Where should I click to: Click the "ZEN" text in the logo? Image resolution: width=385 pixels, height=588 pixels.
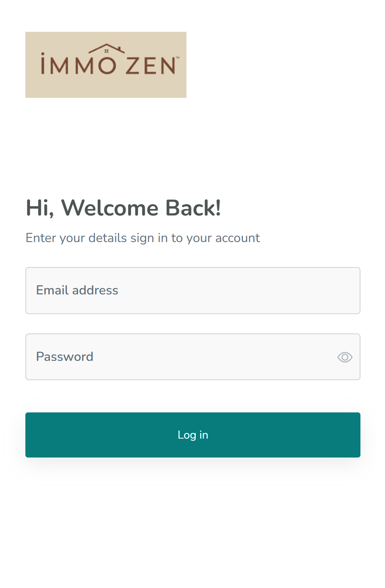pos(151,66)
